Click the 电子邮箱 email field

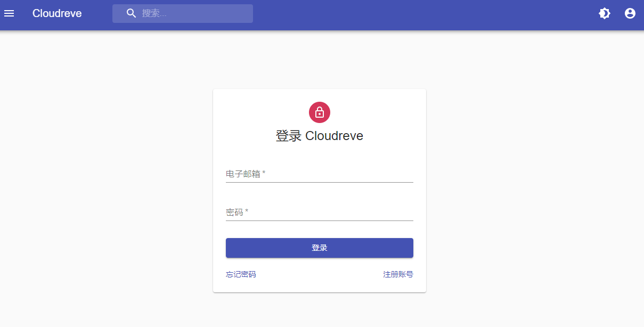(x=320, y=174)
